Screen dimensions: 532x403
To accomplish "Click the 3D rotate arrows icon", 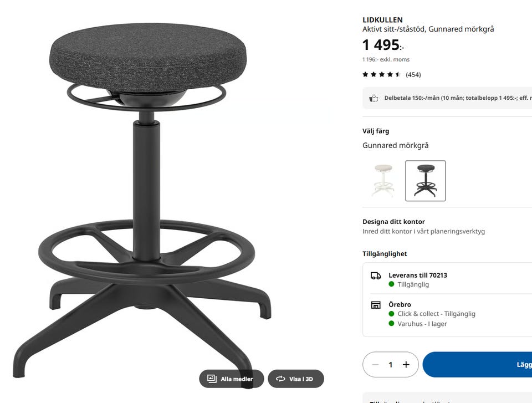I will pyautogui.click(x=280, y=379).
